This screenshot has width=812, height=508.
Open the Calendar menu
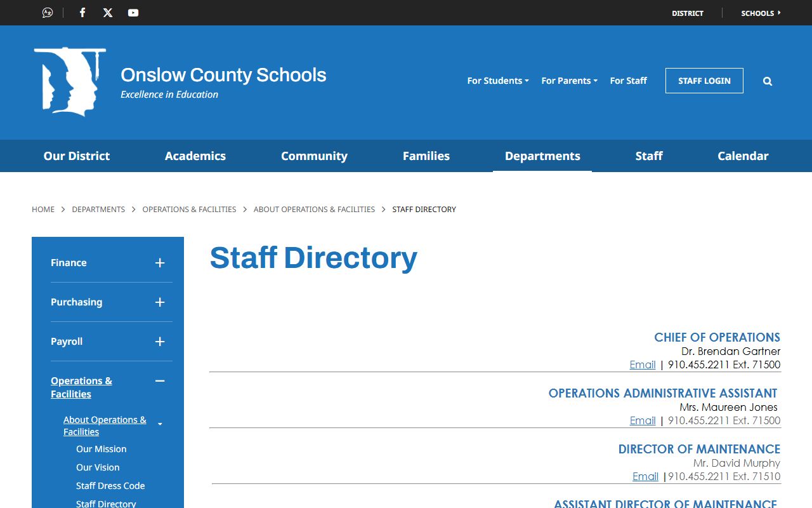pos(743,156)
